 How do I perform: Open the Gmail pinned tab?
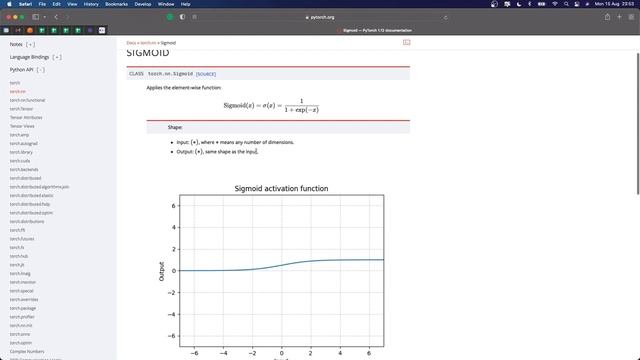click(18, 30)
